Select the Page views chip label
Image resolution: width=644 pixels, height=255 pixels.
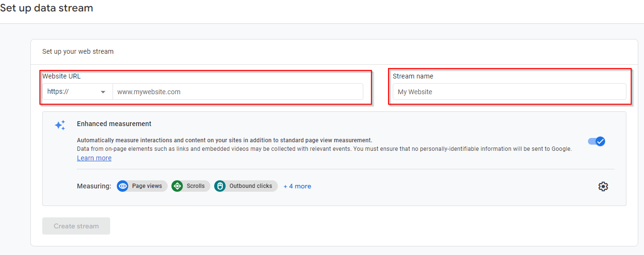pos(147,186)
